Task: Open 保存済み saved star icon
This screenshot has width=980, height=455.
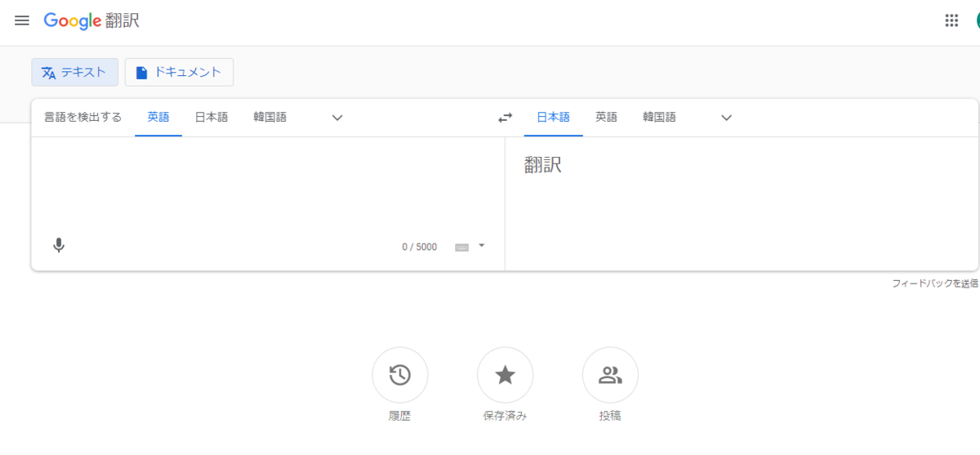Action: [505, 375]
